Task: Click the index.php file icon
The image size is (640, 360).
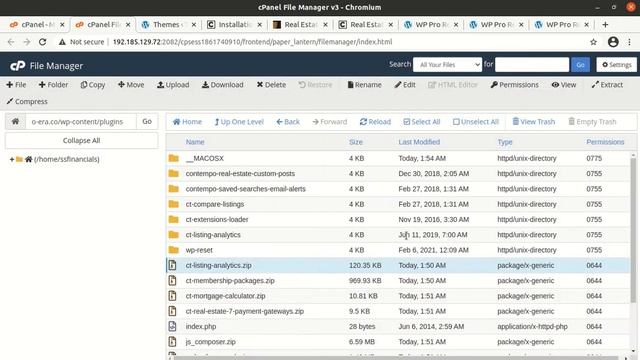Action: [173, 327]
